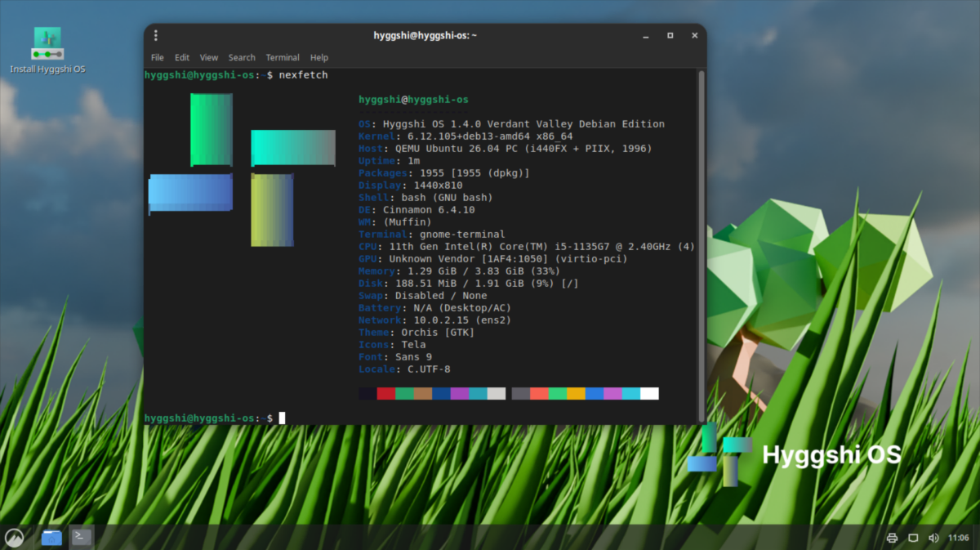Click the Swap value 'Disabled / None'
The width and height of the screenshot is (980, 550).
[441, 296]
